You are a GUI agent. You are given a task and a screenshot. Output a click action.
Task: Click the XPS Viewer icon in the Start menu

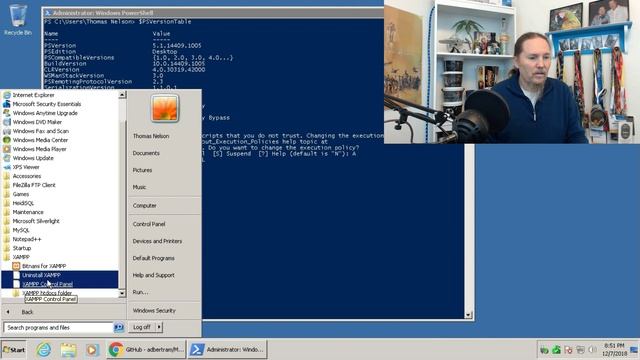(7, 167)
